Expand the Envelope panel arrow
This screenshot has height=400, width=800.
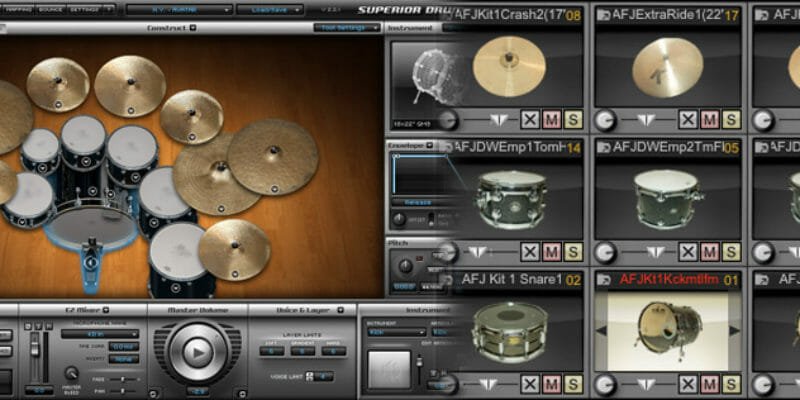pos(429,145)
